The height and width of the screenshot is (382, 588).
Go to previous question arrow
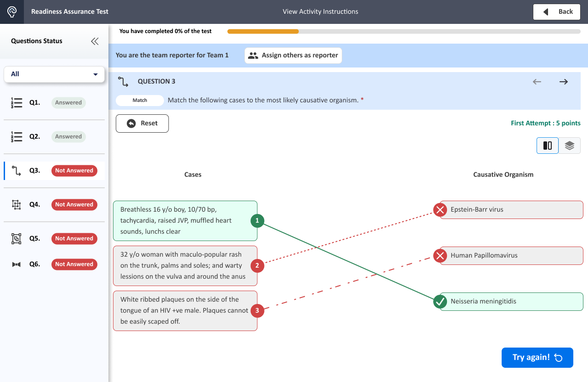pyautogui.click(x=537, y=82)
